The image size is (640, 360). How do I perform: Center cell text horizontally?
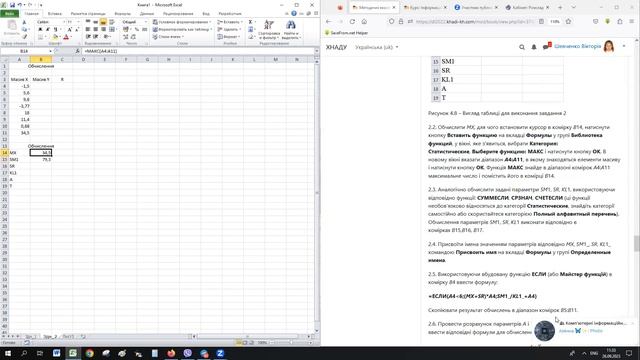tap(96, 29)
